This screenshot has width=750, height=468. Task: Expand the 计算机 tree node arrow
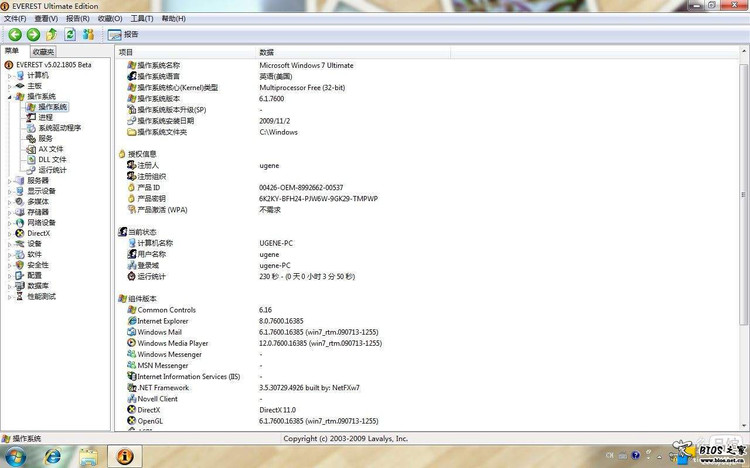(9, 76)
